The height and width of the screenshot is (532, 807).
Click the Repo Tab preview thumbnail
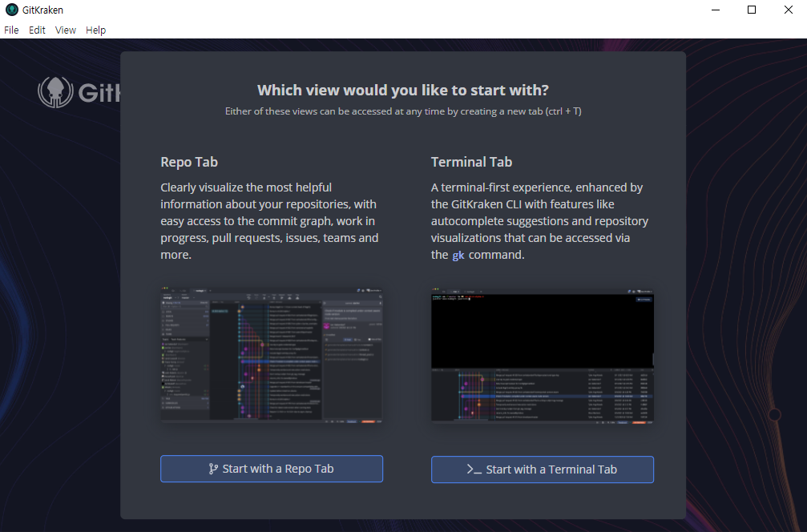[x=272, y=355]
